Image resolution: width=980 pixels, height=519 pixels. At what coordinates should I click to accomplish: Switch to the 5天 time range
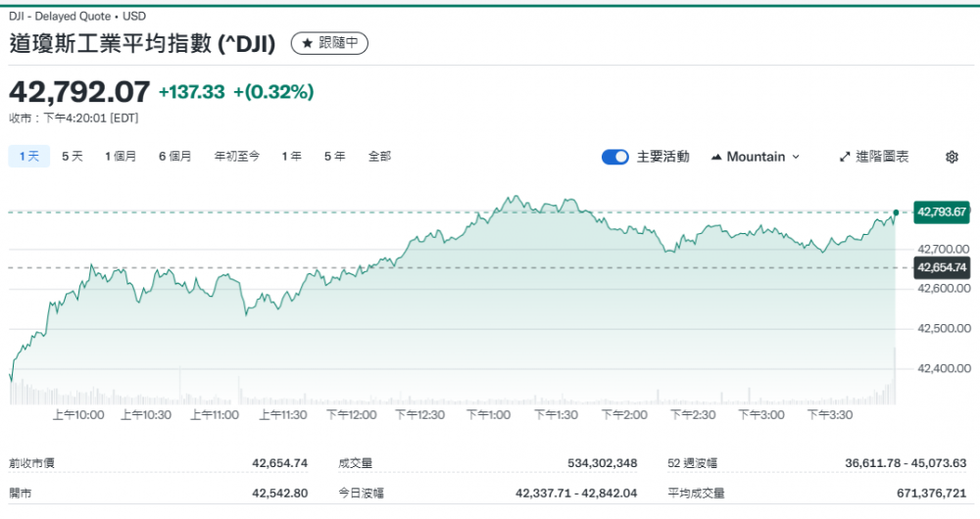click(x=73, y=156)
